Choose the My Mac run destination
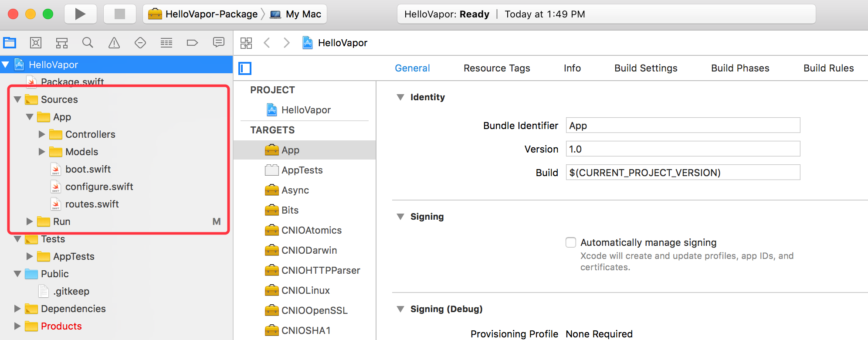The height and width of the screenshot is (340, 868). click(x=296, y=14)
